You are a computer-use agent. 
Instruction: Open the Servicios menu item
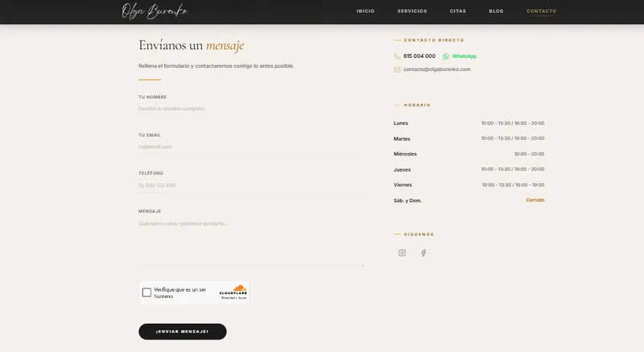point(412,11)
